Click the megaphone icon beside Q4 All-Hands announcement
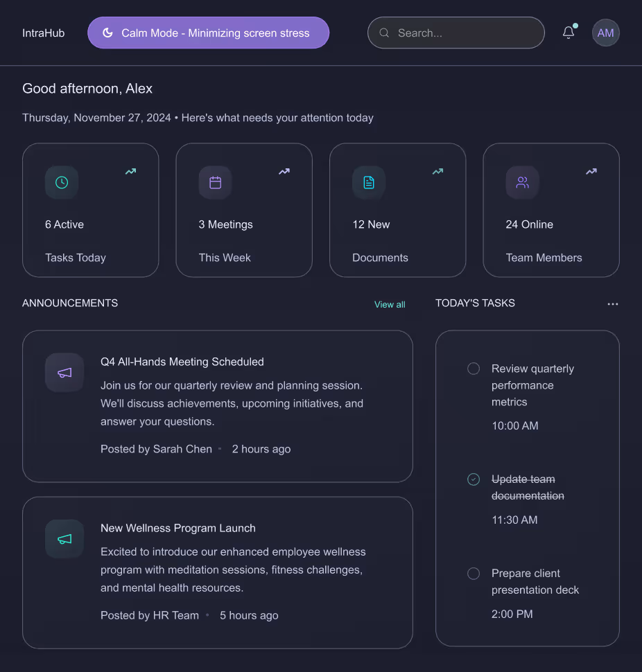Viewport: 642px width, 672px height. tap(64, 372)
